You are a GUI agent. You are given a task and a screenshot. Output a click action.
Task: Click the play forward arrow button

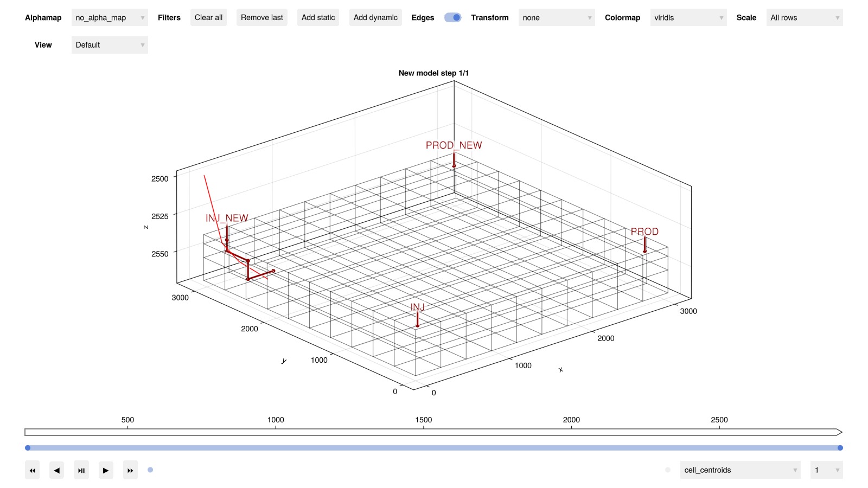pyautogui.click(x=106, y=470)
